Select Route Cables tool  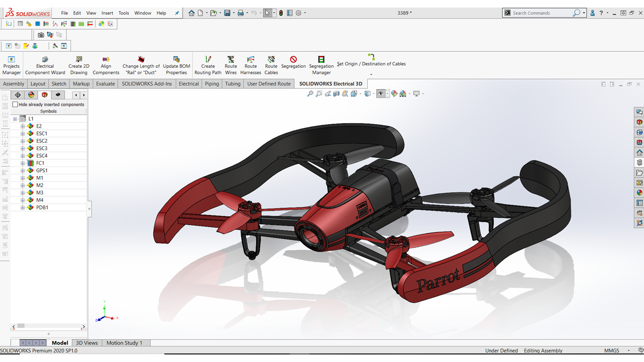tap(271, 65)
